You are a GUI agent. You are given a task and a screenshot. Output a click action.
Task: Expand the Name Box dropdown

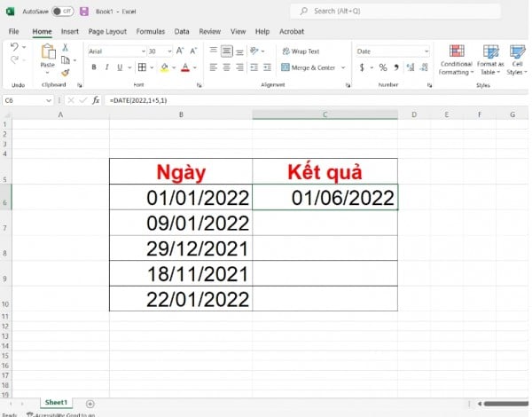49,100
